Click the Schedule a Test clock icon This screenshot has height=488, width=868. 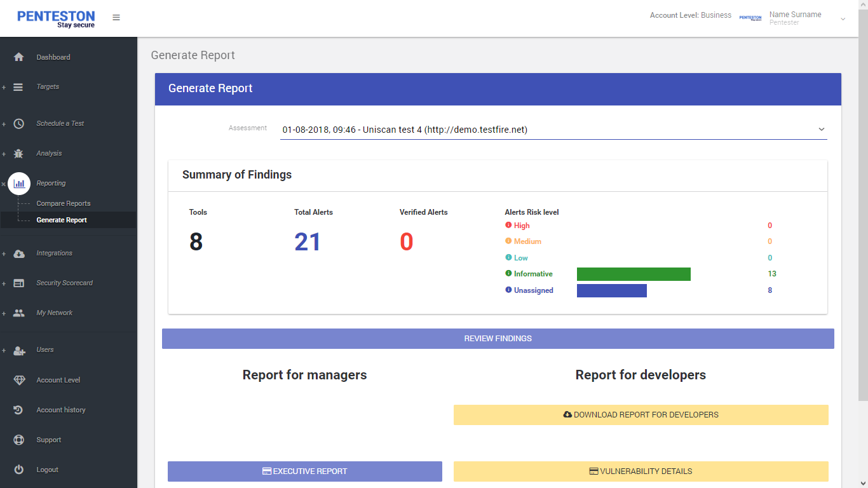click(18, 123)
